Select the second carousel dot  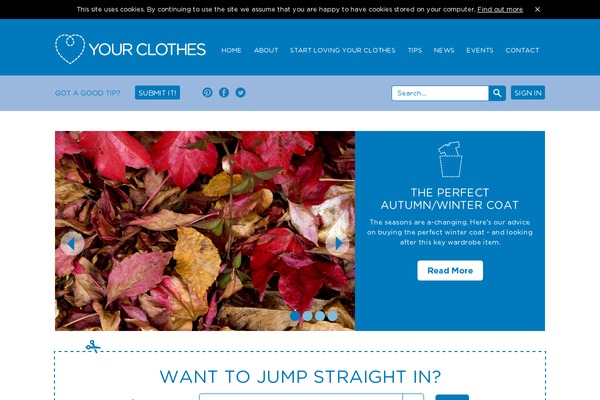pyautogui.click(x=307, y=316)
